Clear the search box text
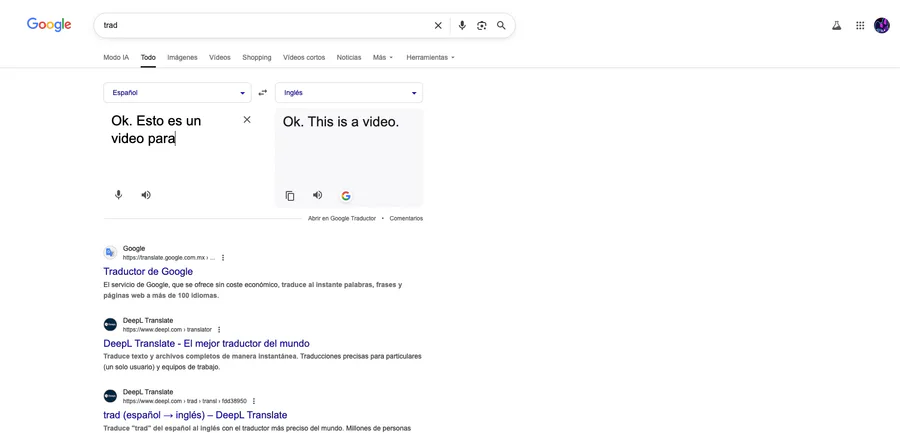The height and width of the screenshot is (433, 900). [x=438, y=25]
